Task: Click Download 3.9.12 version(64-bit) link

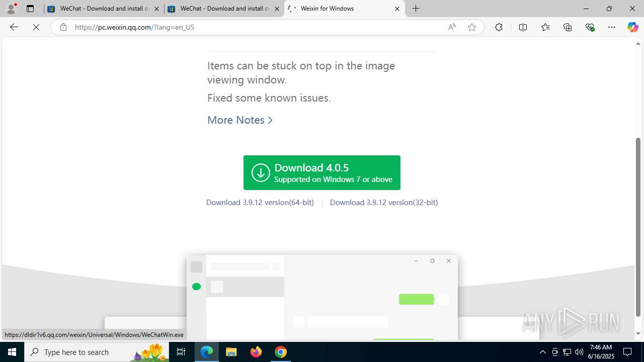Action: tap(260, 203)
